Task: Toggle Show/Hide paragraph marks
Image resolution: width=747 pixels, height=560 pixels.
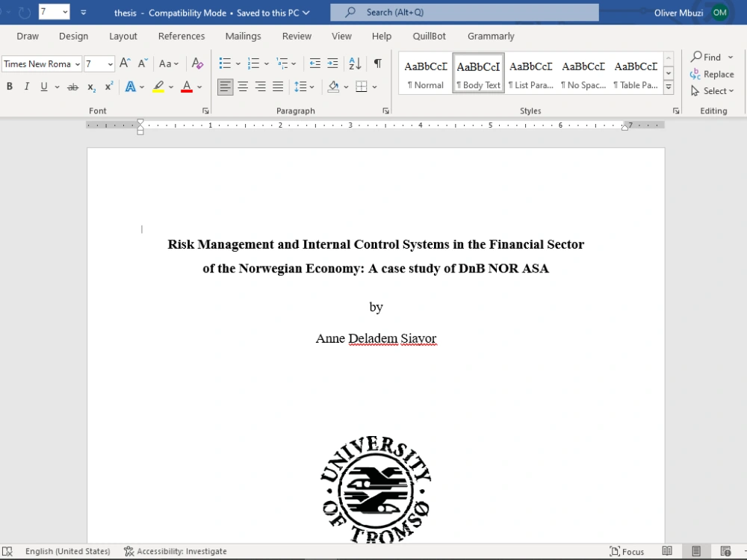Action: [x=378, y=63]
